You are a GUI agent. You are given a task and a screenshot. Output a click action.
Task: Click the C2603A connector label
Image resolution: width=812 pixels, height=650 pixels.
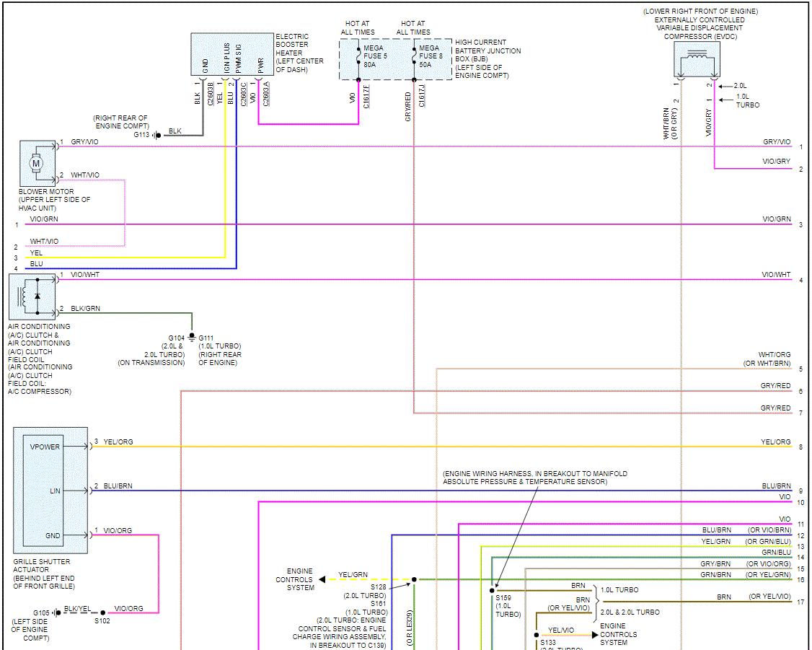point(266,95)
